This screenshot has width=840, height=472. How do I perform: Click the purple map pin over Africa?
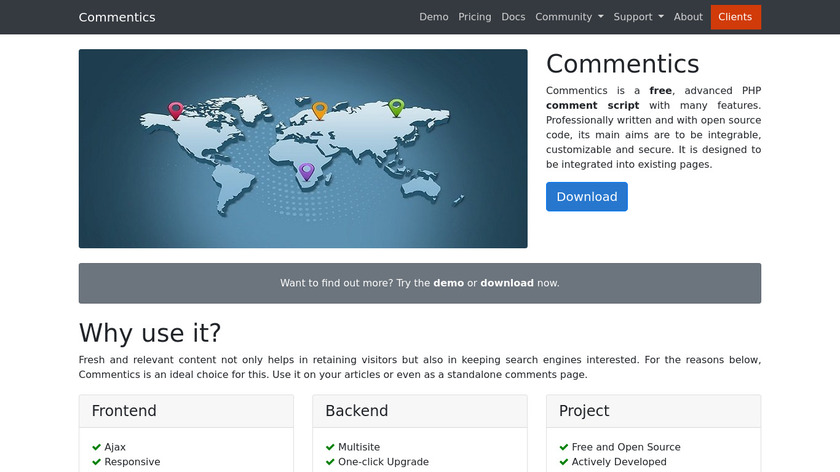(x=306, y=171)
